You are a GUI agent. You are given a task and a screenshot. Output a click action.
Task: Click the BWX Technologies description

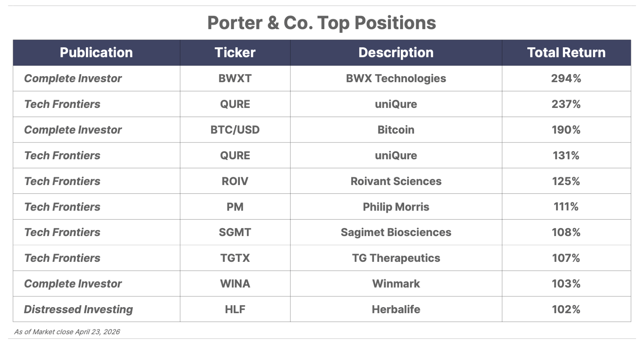tap(396, 78)
